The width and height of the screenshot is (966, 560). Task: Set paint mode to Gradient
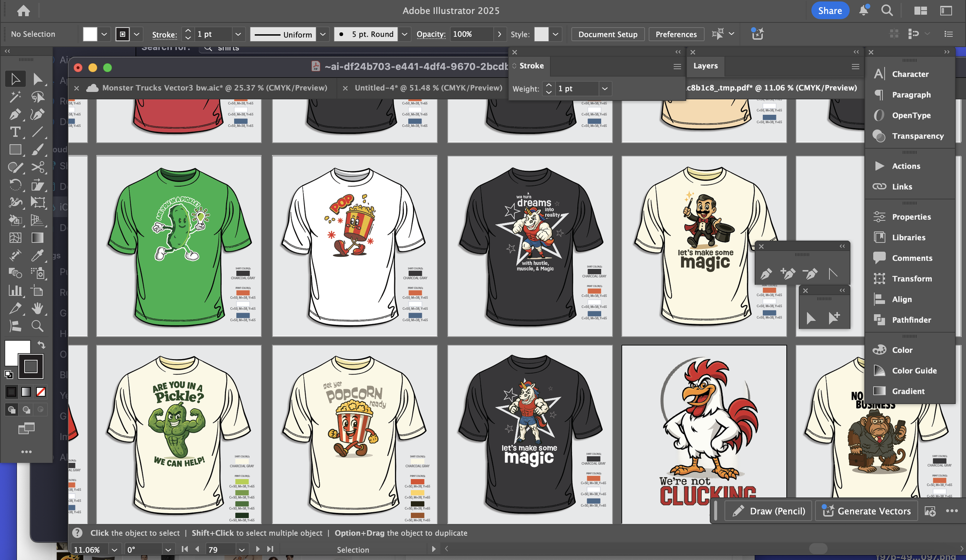point(26,392)
